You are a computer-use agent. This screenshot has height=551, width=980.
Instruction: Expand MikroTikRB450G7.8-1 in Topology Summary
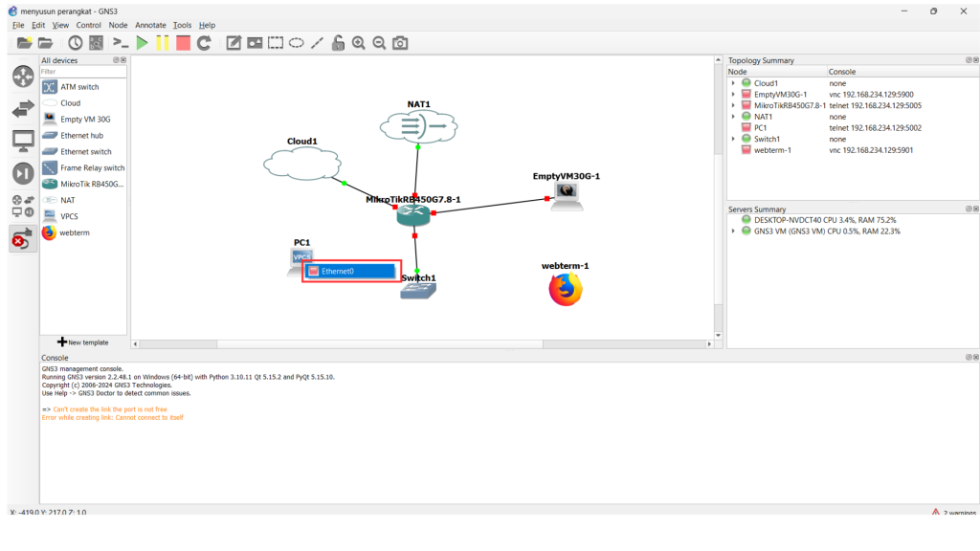(x=733, y=105)
